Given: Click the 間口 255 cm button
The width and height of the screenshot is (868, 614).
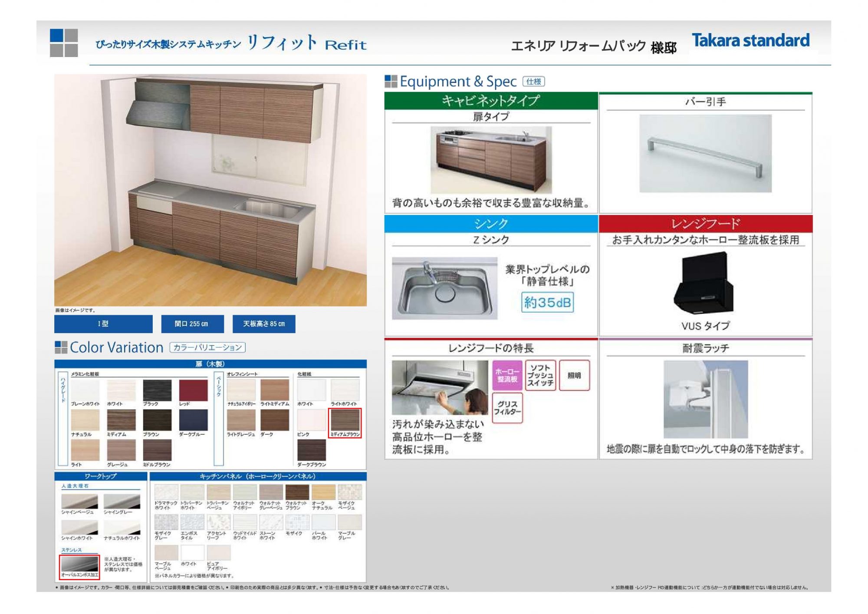Looking at the screenshot, I should coord(192,324).
